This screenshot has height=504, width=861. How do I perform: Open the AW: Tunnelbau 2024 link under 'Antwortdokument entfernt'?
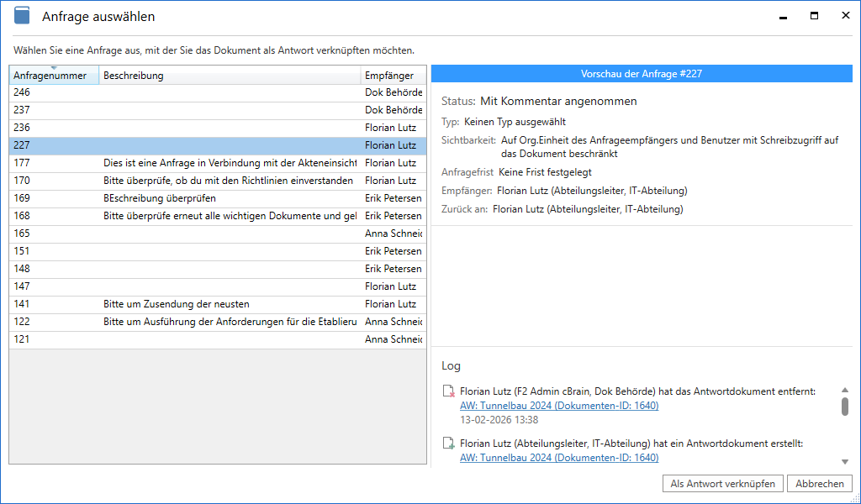(x=559, y=406)
